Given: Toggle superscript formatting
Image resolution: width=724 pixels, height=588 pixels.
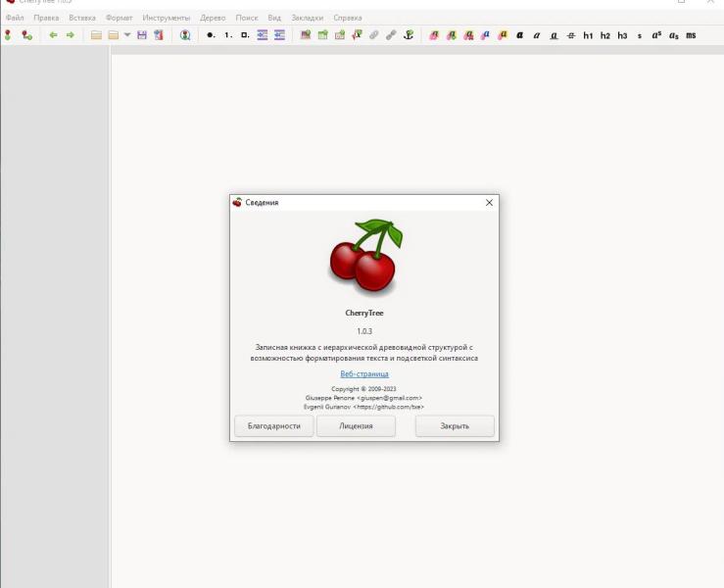Looking at the screenshot, I should point(656,35).
